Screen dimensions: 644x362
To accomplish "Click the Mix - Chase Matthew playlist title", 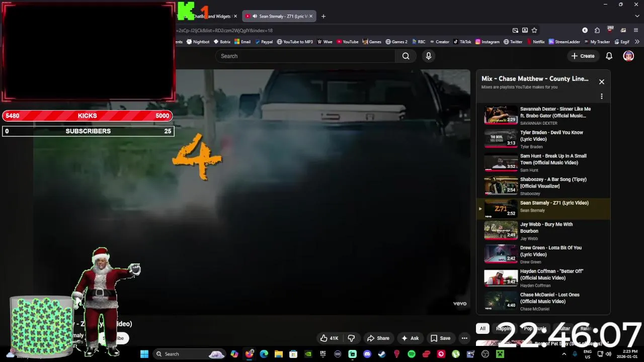I will (x=535, y=78).
